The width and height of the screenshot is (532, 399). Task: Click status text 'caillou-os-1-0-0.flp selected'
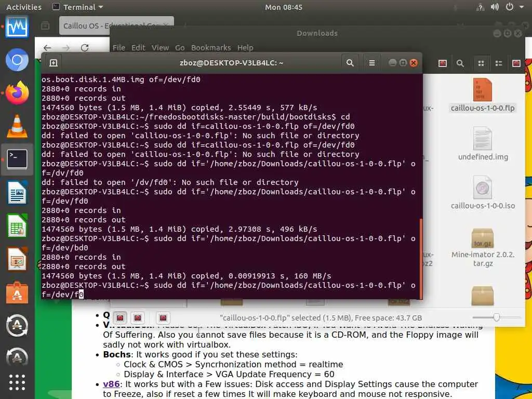point(321,318)
